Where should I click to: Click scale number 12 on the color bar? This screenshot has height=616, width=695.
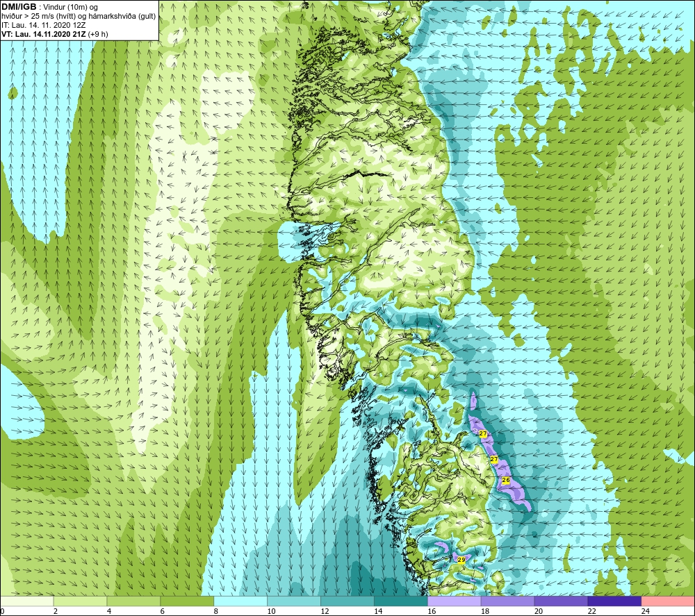click(325, 611)
